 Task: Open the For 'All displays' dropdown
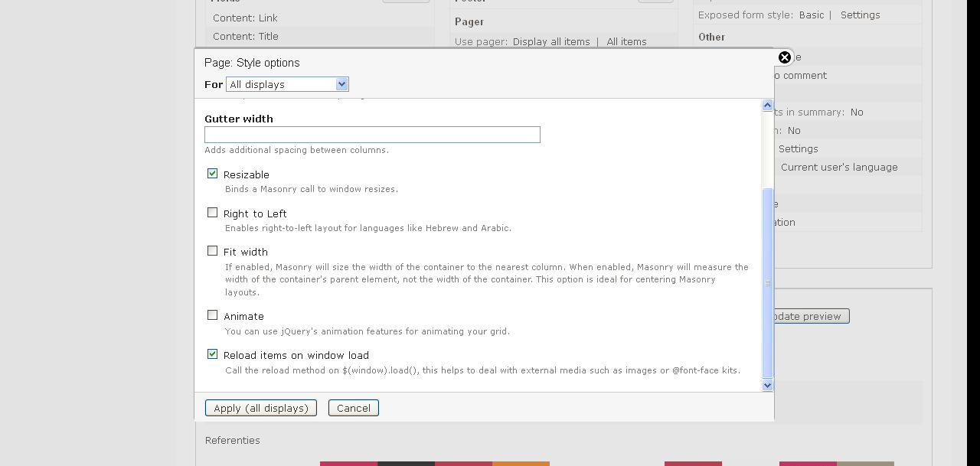[287, 84]
